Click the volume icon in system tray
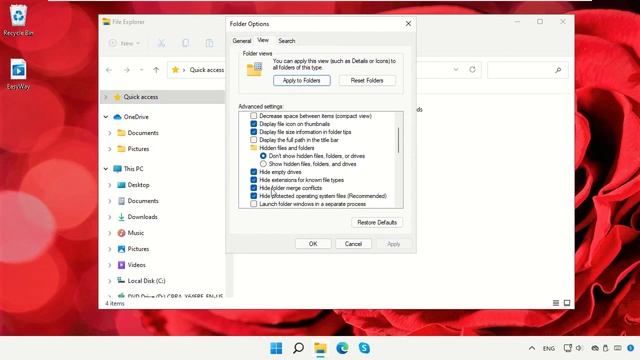 (x=579, y=348)
